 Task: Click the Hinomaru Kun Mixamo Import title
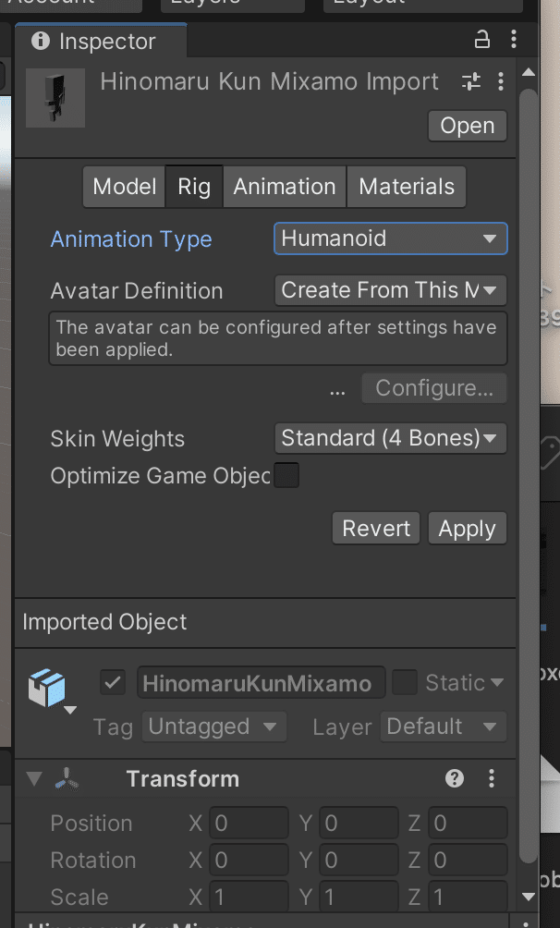pos(269,81)
